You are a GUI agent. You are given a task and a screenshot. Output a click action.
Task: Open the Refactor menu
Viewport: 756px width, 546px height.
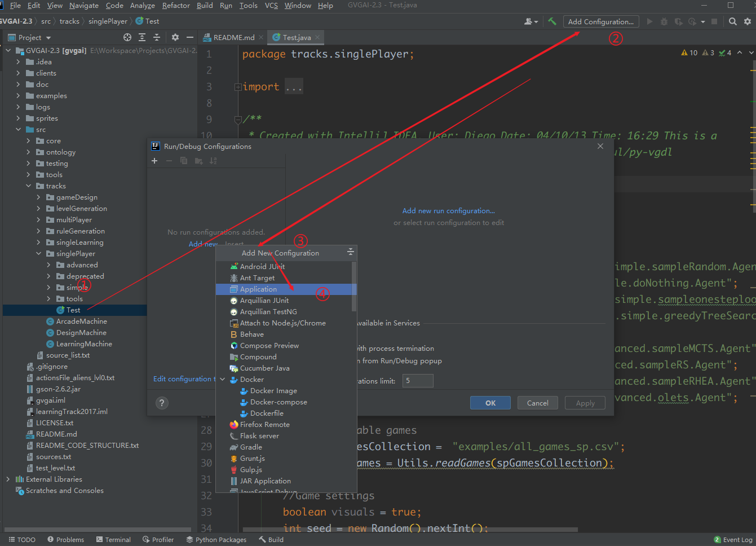coord(176,5)
